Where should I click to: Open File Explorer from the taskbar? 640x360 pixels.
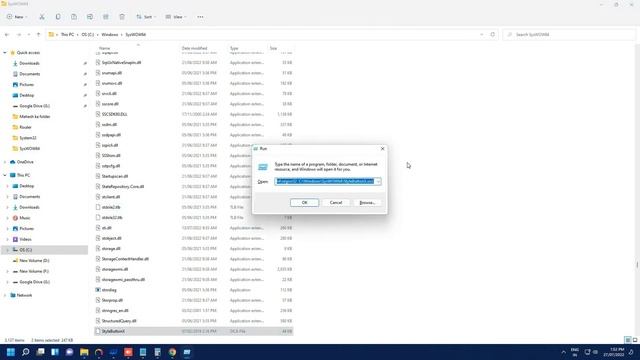click(84, 352)
